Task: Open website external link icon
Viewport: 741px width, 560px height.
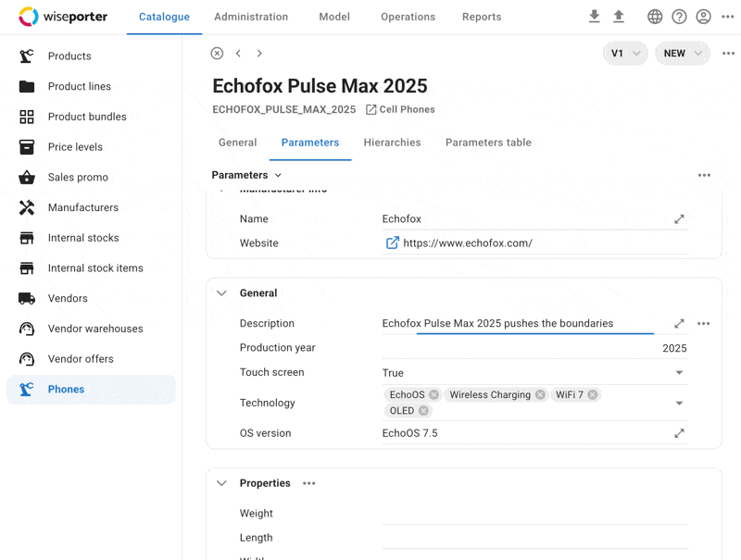Action: [x=392, y=243]
